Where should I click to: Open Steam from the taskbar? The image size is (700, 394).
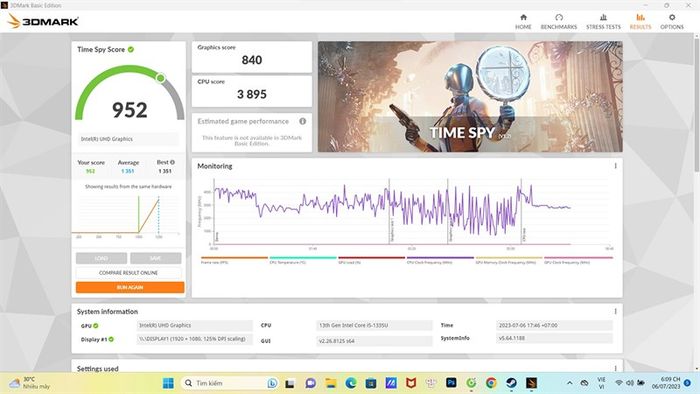pos(511,383)
